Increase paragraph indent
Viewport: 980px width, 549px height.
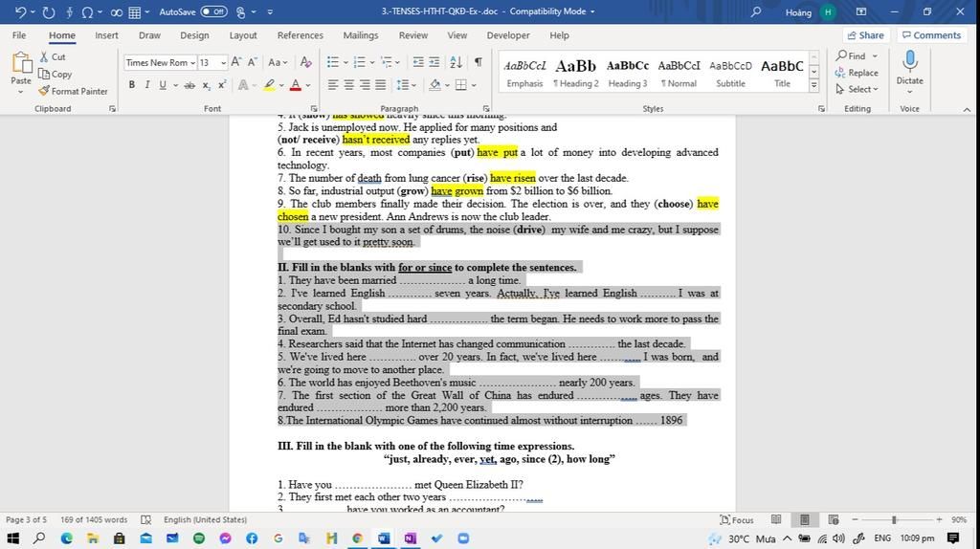pyautogui.click(x=434, y=62)
